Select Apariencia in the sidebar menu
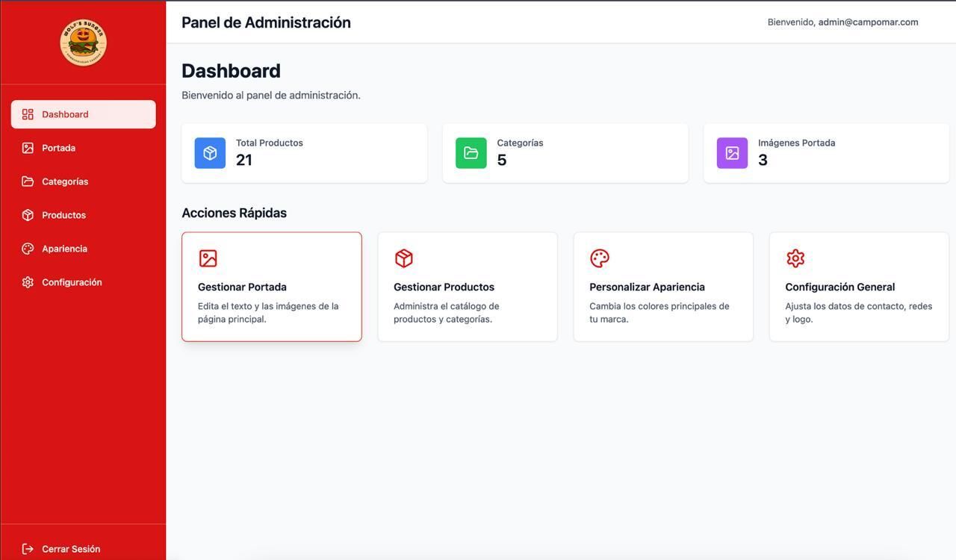956x560 pixels. (x=65, y=249)
